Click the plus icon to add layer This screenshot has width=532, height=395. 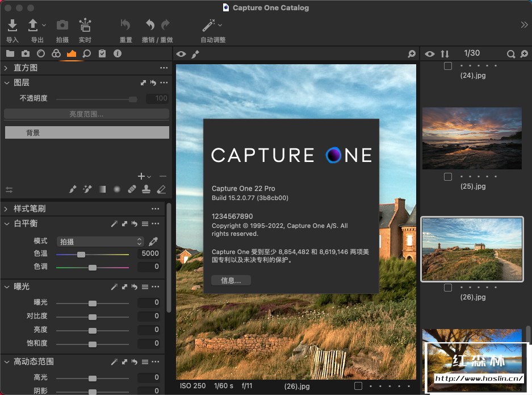click(x=141, y=176)
